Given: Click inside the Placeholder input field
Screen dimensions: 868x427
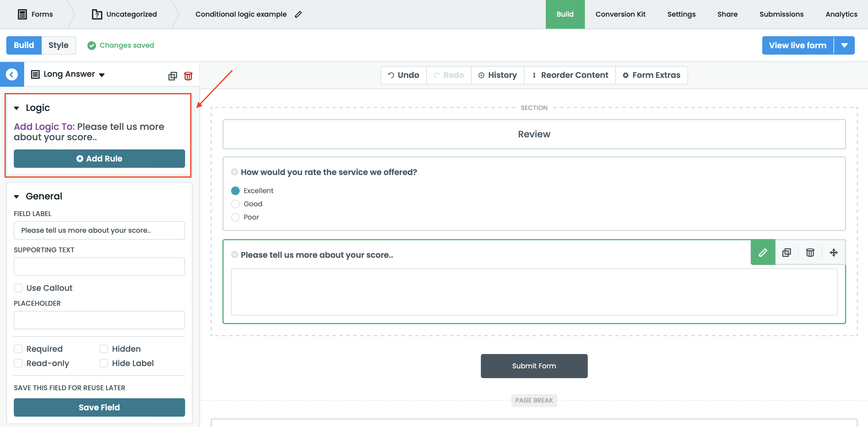Looking at the screenshot, I should (99, 320).
